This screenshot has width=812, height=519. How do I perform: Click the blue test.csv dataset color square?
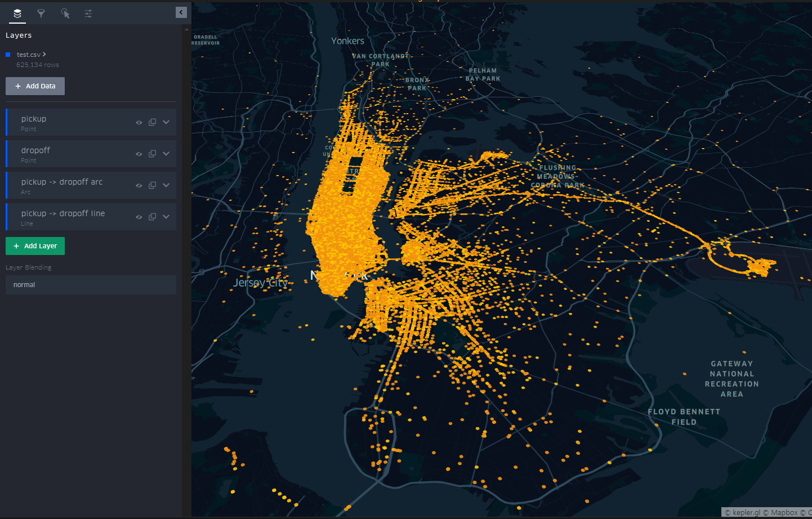click(8, 55)
